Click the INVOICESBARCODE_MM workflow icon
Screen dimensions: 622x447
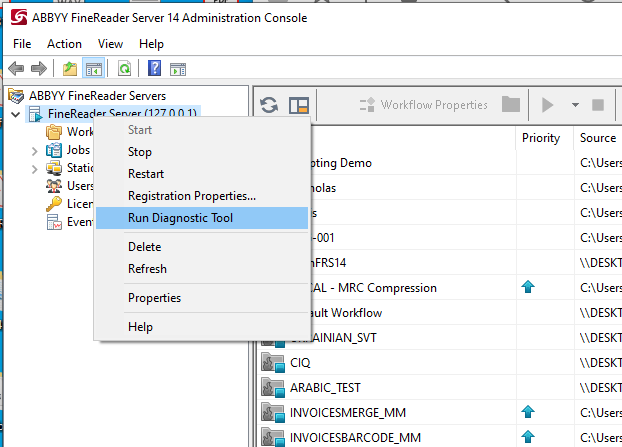pos(273,437)
